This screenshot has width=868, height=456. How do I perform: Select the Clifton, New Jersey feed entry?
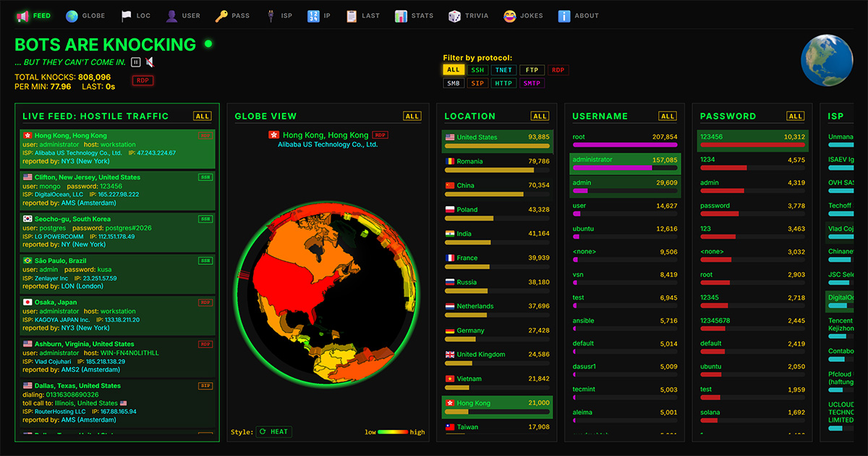pos(117,190)
